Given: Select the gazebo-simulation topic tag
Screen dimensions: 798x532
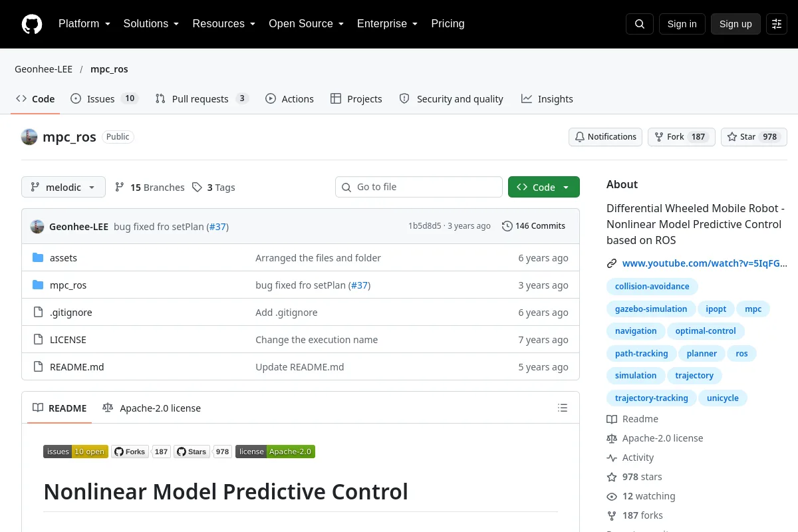Looking at the screenshot, I should point(651,309).
